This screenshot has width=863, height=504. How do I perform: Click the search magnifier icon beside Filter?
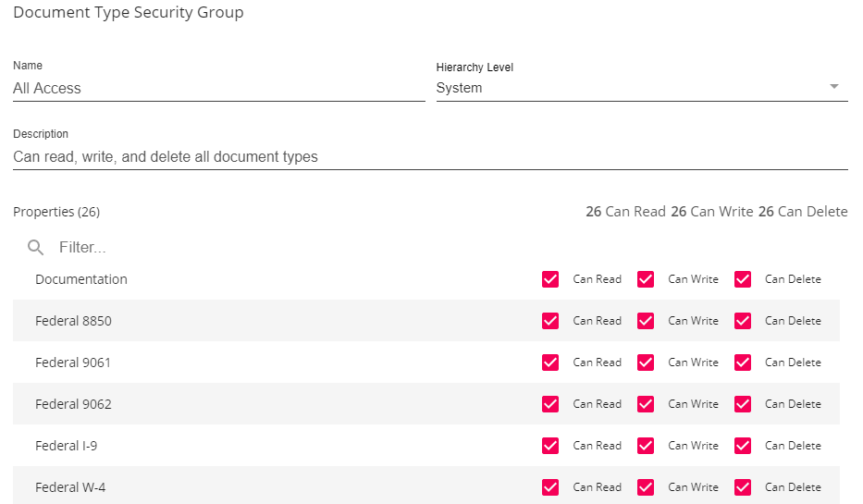click(x=36, y=247)
